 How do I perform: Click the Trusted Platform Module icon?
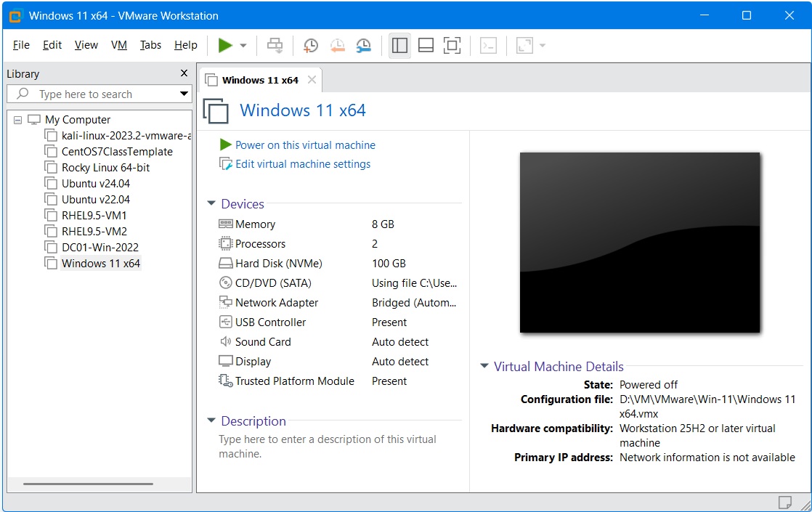pos(226,381)
